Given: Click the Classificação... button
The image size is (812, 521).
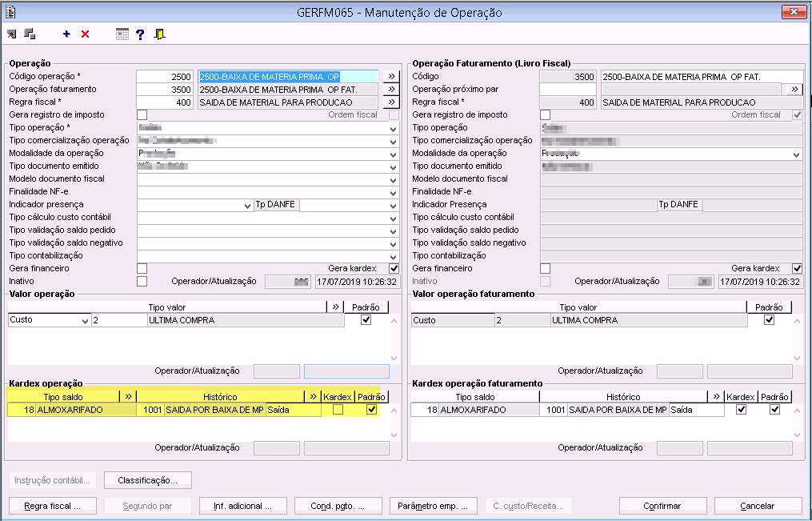Looking at the screenshot, I should [x=147, y=480].
